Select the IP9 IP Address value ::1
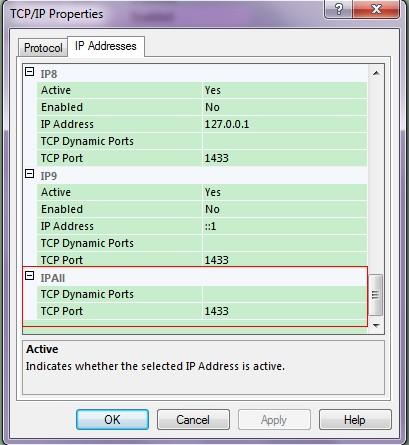 point(285,226)
